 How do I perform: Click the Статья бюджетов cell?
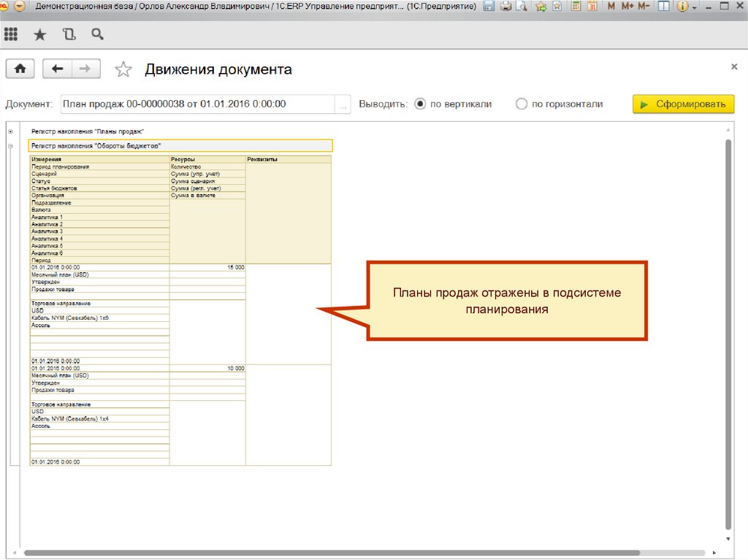[99, 188]
